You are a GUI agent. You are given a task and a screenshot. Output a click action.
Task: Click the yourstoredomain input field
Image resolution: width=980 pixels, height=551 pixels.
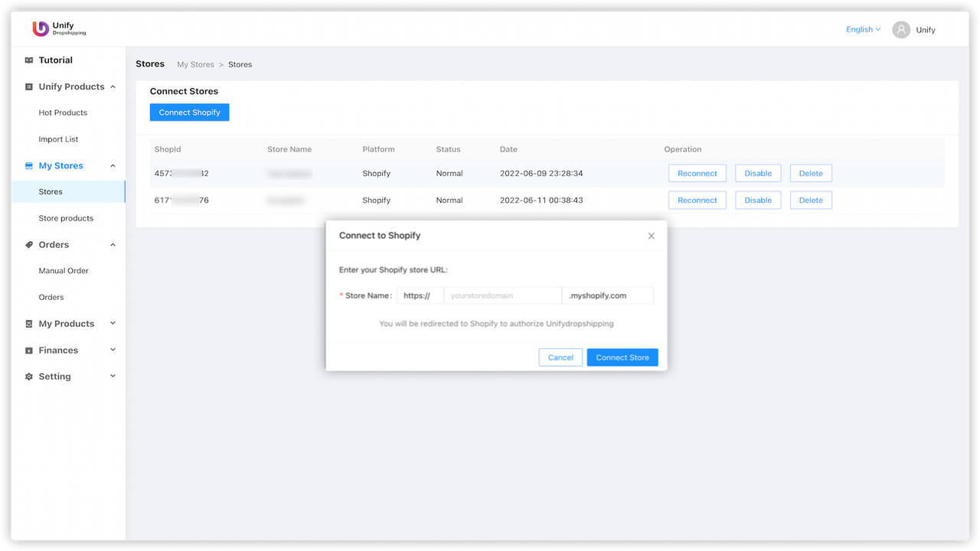click(x=502, y=295)
